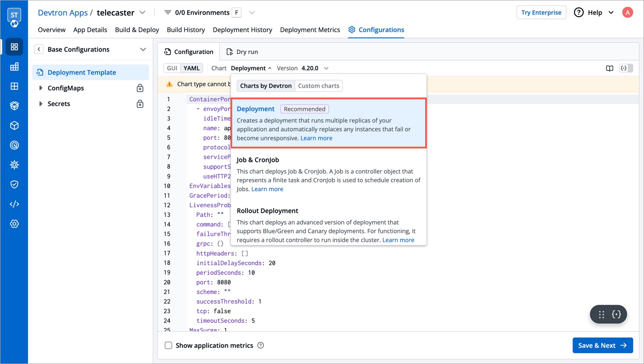This screenshot has height=364, width=644.
Task: Open the book readme icon
Action: click(x=610, y=68)
